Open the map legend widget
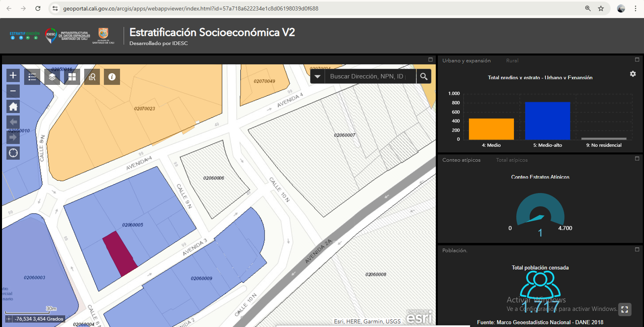The height and width of the screenshot is (327, 644). (x=32, y=77)
